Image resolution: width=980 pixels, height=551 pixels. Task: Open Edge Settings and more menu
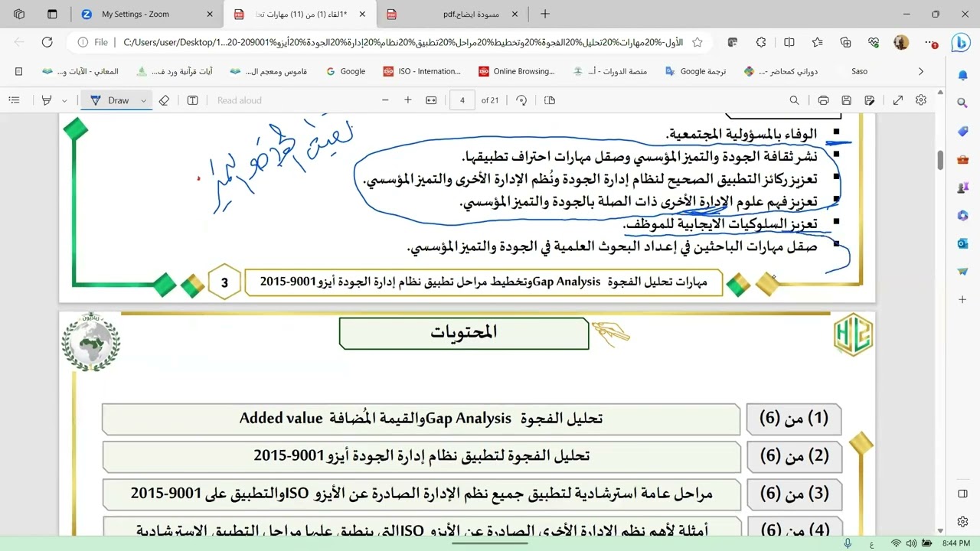pyautogui.click(x=929, y=43)
